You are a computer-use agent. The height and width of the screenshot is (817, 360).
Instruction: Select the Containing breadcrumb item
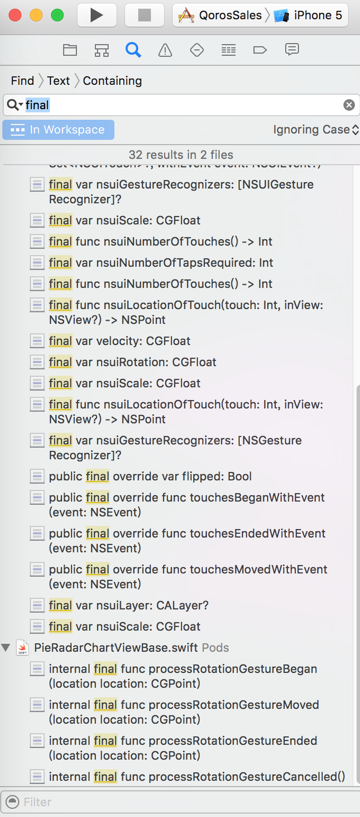pos(112,81)
